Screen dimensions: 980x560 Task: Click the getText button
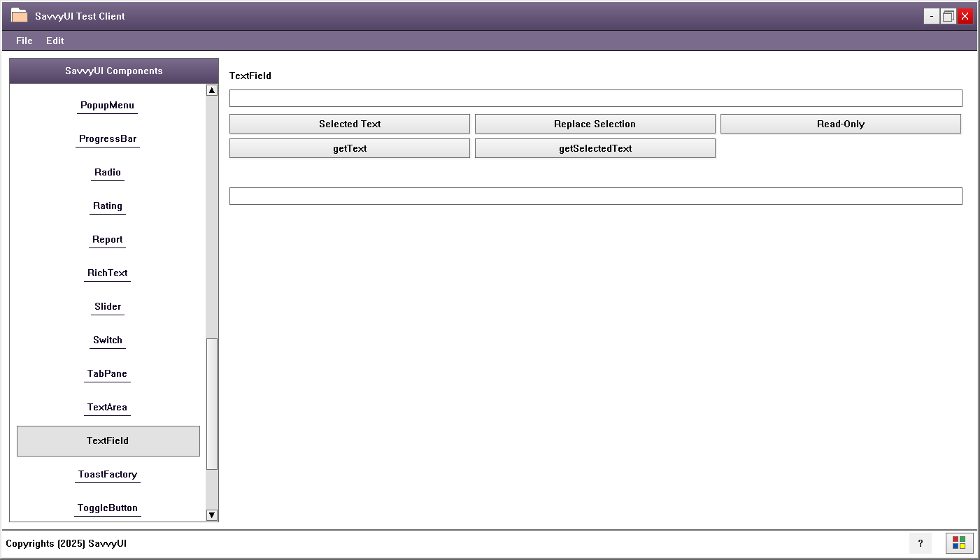tap(349, 148)
